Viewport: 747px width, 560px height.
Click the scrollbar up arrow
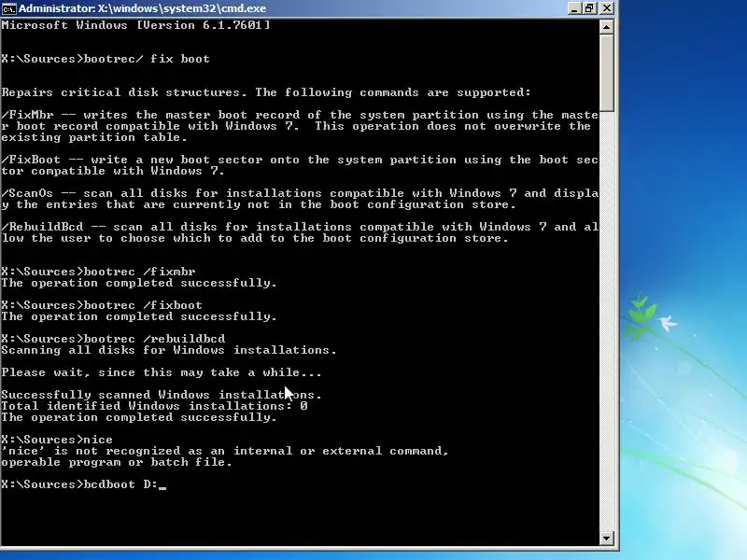606,27
